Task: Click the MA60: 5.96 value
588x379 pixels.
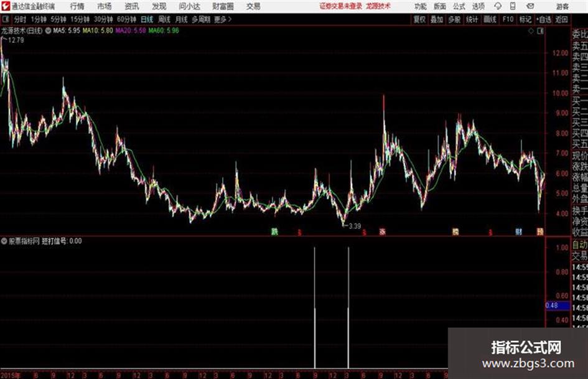Action: 164,30
